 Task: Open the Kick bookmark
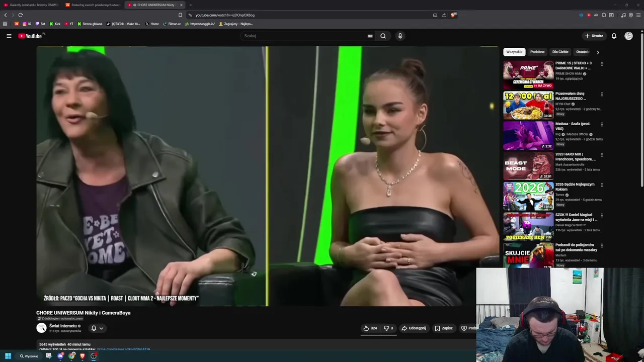point(55,24)
